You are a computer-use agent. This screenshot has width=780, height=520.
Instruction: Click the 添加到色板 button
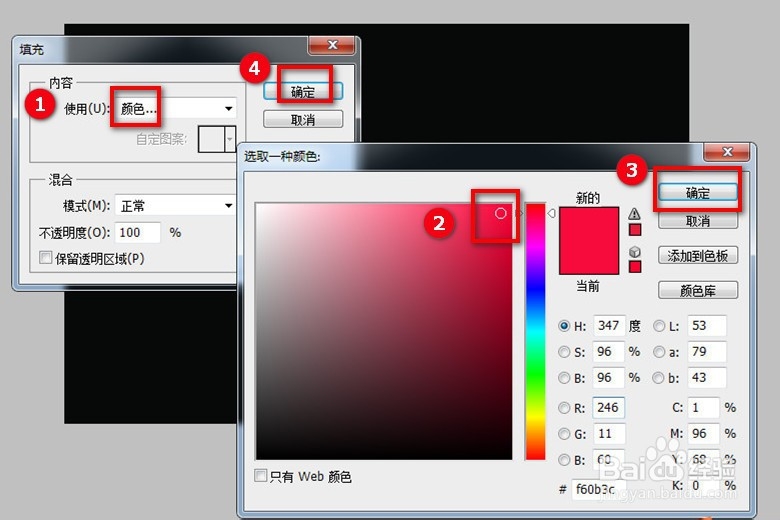697,256
